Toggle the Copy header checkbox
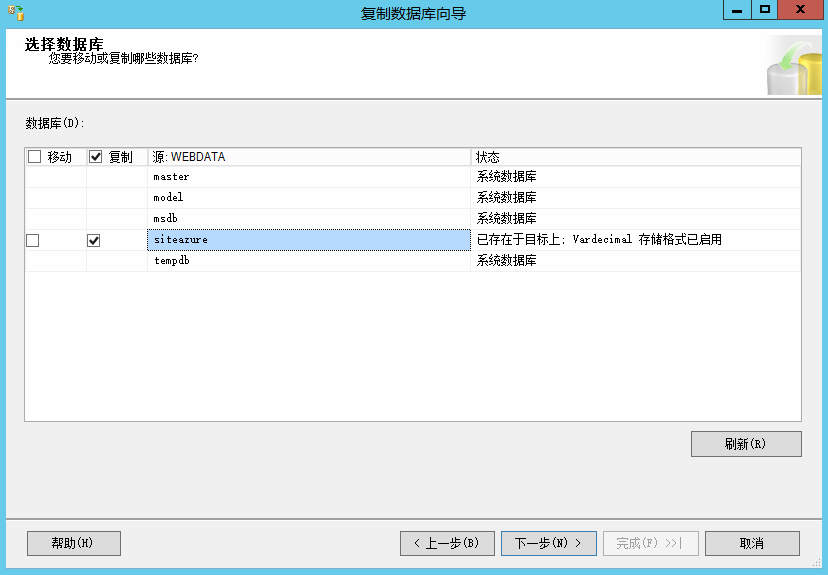 click(x=96, y=157)
